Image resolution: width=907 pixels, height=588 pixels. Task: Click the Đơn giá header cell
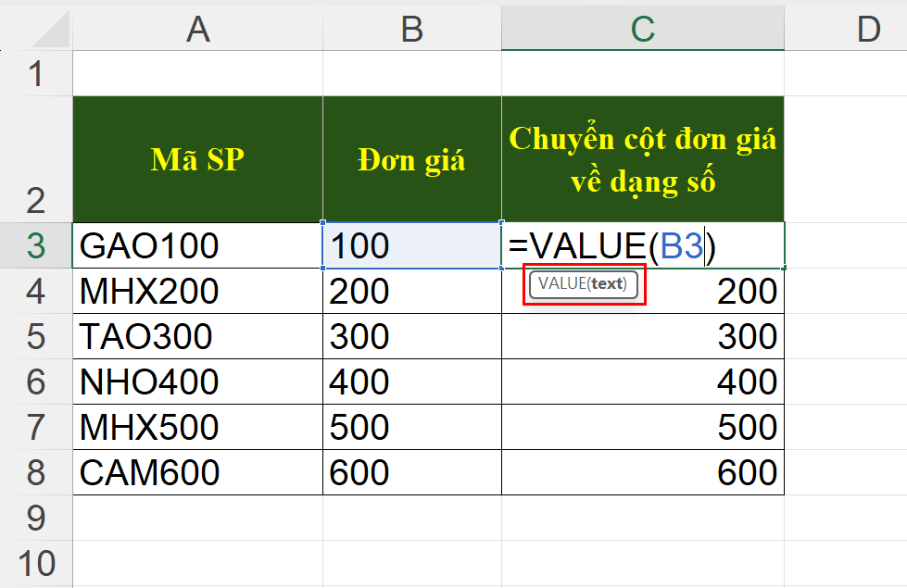pos(412,157)
